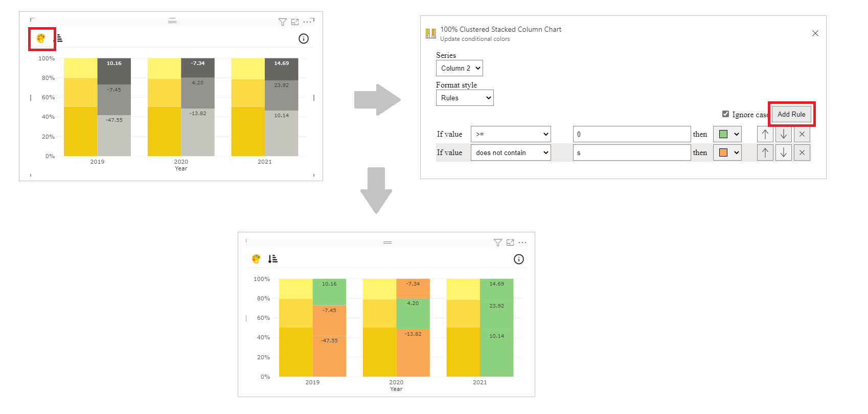Open the Format style dropdown set to Rules

pos(464,97)
